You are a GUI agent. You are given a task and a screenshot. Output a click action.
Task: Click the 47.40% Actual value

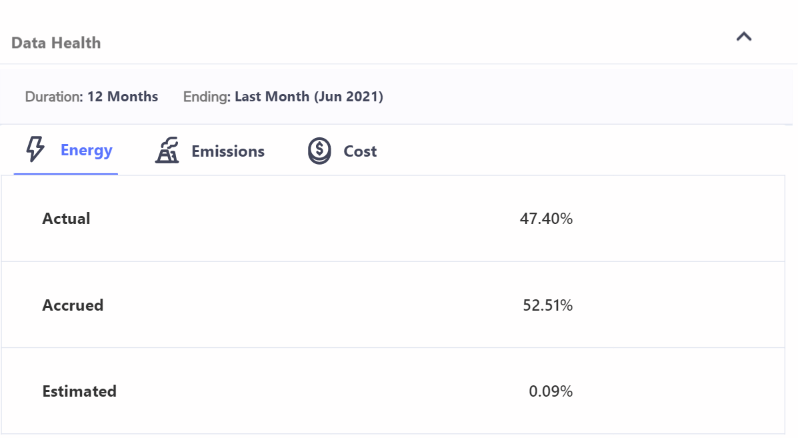pos(546,219)
